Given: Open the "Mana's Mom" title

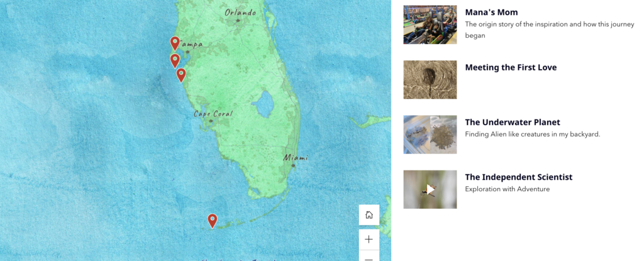Looking at the screenshot, I should point(491,13).
